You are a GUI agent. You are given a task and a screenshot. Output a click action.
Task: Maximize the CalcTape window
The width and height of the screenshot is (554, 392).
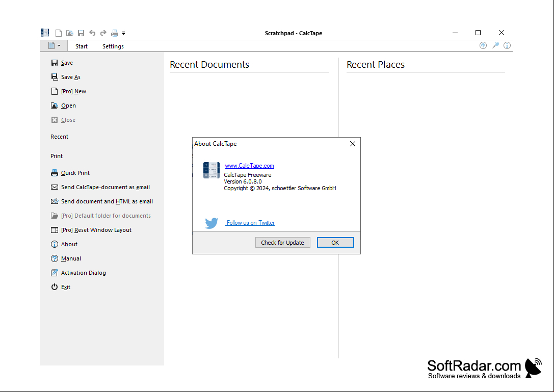(478, 33)
